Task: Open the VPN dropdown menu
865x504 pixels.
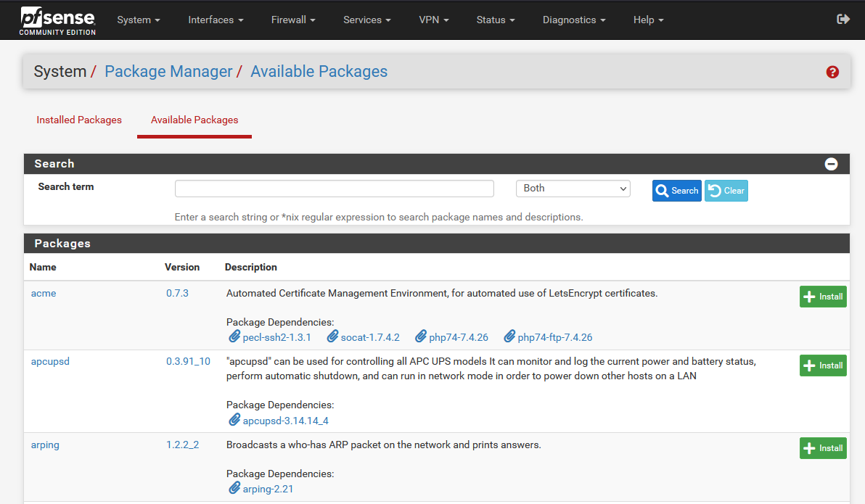Action: tap(434, 20)
